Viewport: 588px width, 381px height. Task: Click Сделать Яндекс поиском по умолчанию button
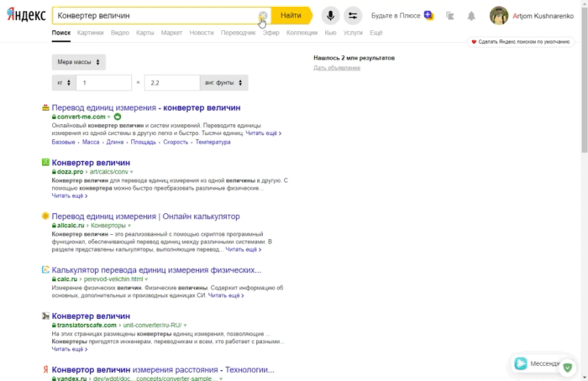click(521, 42)
